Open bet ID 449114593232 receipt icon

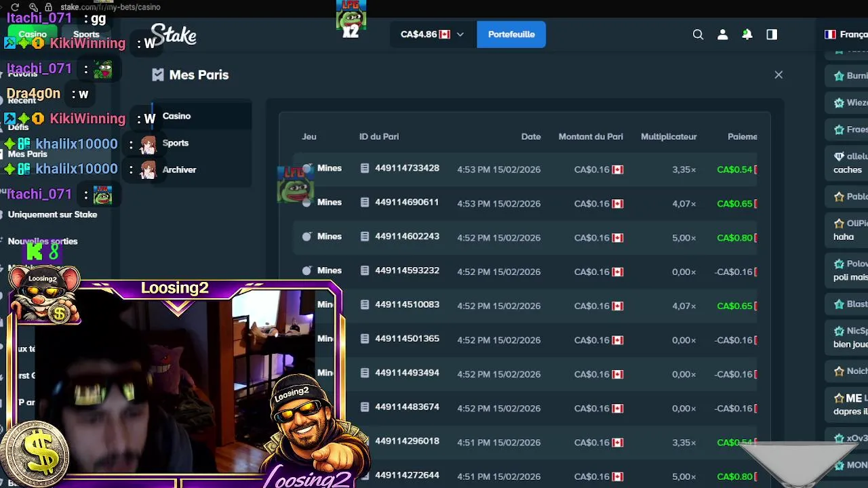[365, 270]
